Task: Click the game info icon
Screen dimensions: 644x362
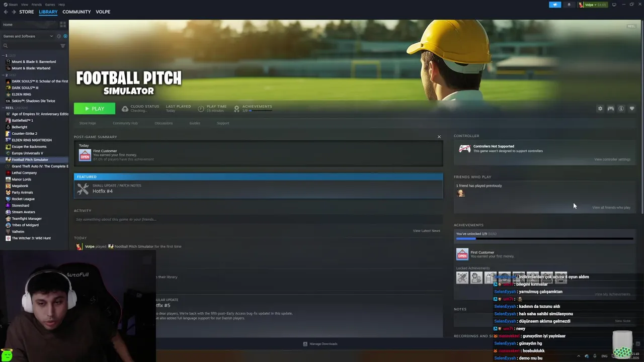Action: (x=621, y=109)
